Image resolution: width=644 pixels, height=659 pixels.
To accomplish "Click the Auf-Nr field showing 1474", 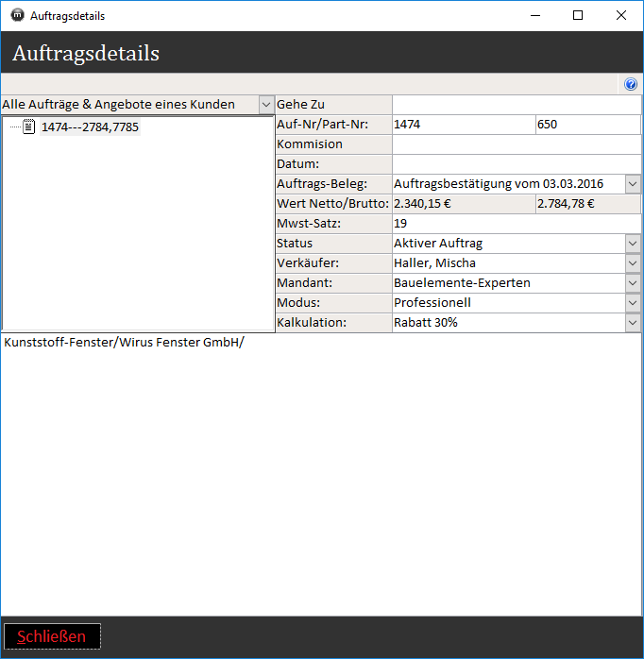I will (x=462, y=124).
